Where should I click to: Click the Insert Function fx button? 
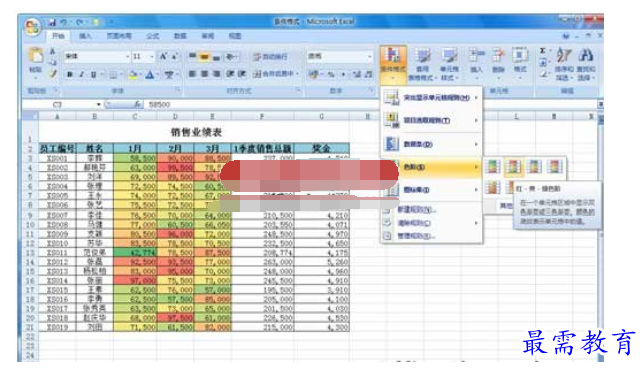137,105
